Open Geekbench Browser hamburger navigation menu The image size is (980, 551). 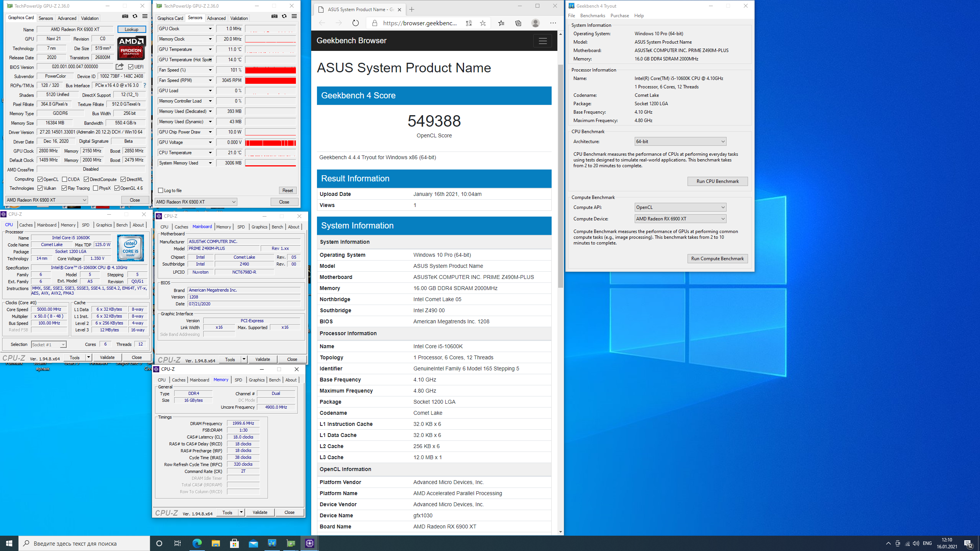[x=543, y=41]
